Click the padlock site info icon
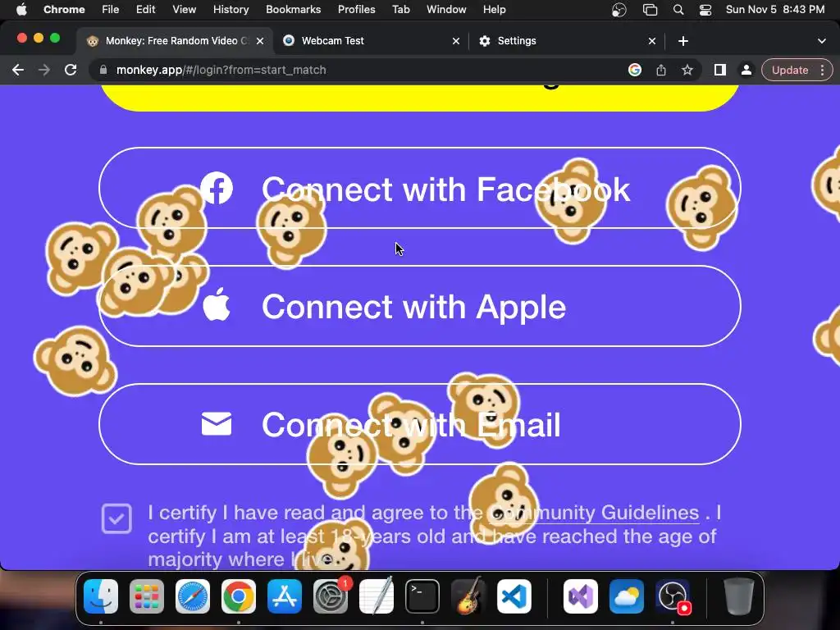Image resolution: width=840 pixels, height=630 pixels. [x=103, y=70]
